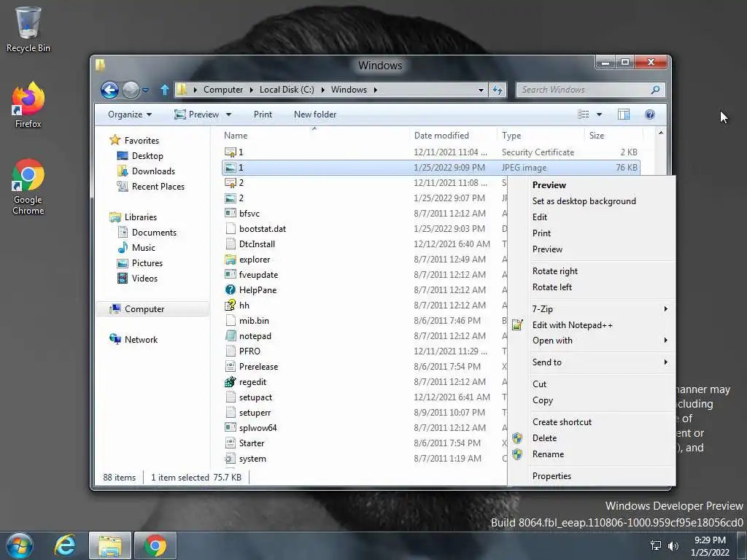Refresh the Windows folder view
Viewport: 747px width, 560px height.
pos(498,90)
